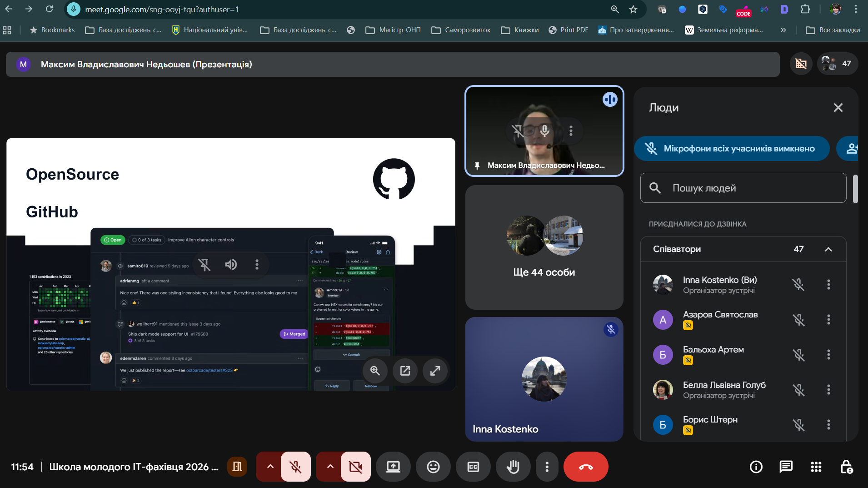868x488 pixels.
Task: Unpin the shared presentation
Action: tap(205, 265)
